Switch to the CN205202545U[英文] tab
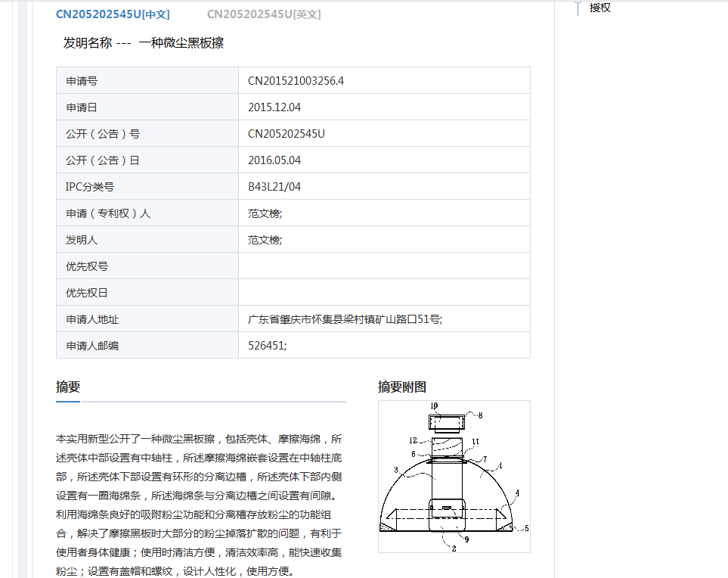Image resolution: width=728 pixels, height=578 pixels. pyautogui.click(x=264, y=14)
